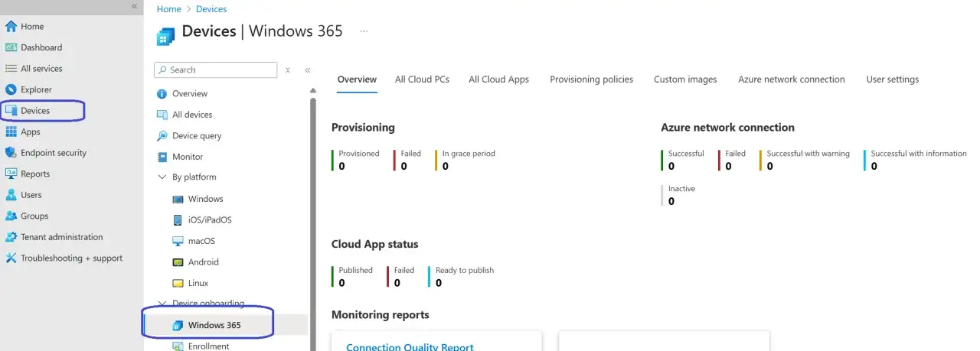Click the Monitor icon in submenu
Image resolution: width=980 pixels, height=351 pixels.
click(162, 157)
